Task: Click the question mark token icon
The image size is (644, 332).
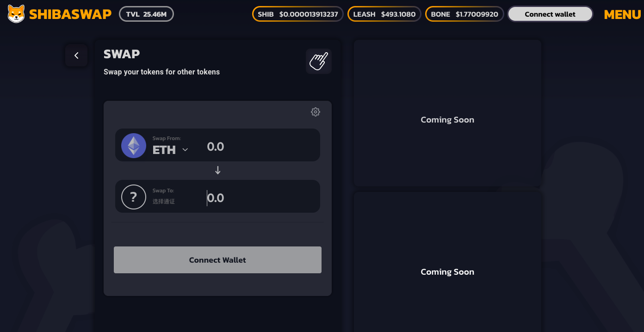Action: [x=134, y=197]
